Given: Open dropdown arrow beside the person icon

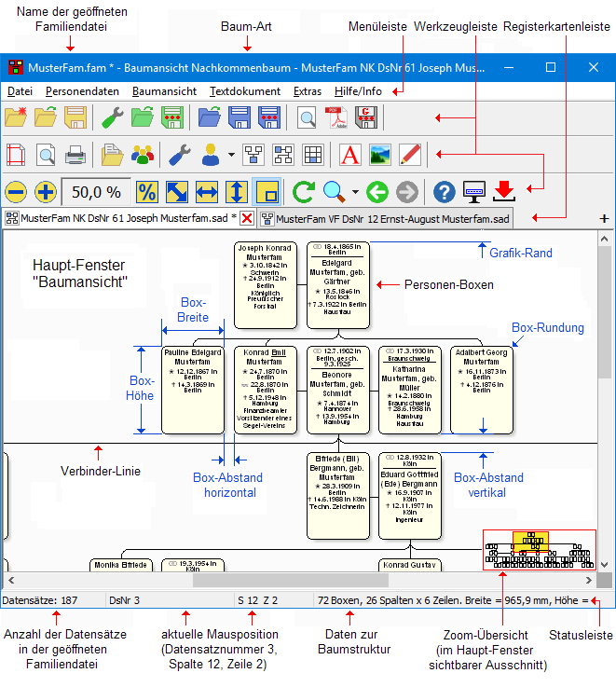Looking at the screenshot, I should (x=229, y=155).
